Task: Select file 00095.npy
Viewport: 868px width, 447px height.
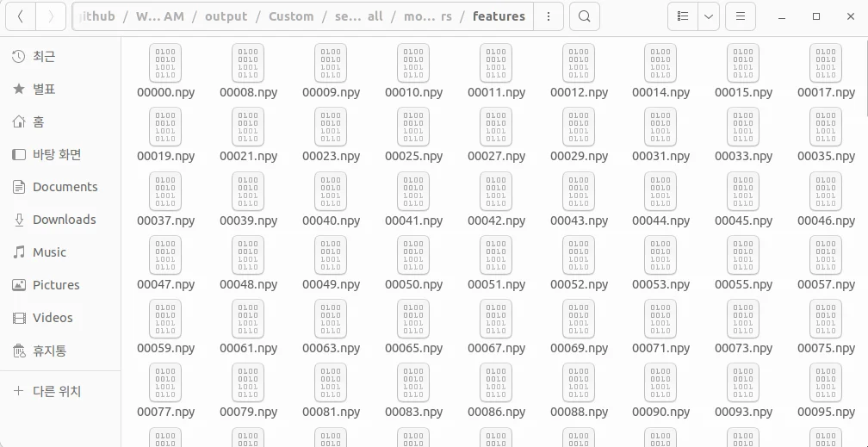Action: click(826, 392)
